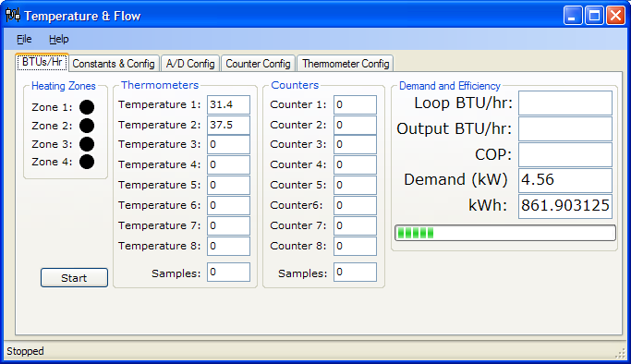Click the Zone 1: label
Screen dimensions: 631x364
52,107
